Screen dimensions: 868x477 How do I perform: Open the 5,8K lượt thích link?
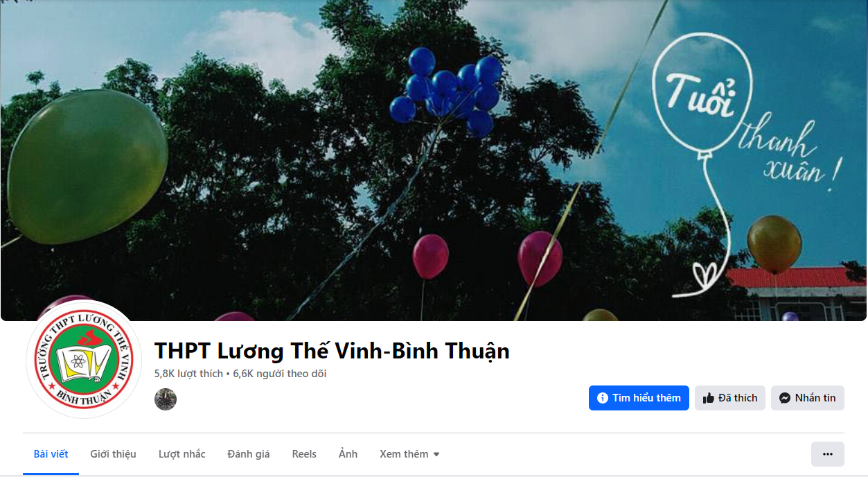pyautogui.click(x=188, y=374)
